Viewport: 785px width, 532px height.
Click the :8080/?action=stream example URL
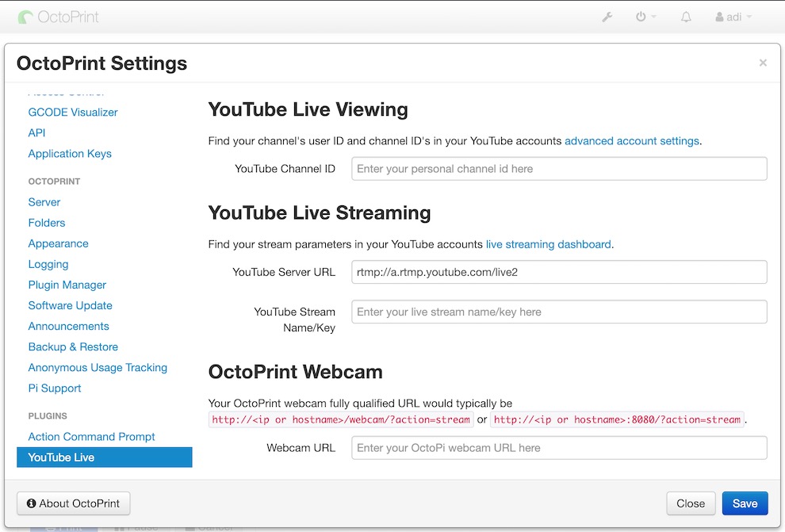617,420
